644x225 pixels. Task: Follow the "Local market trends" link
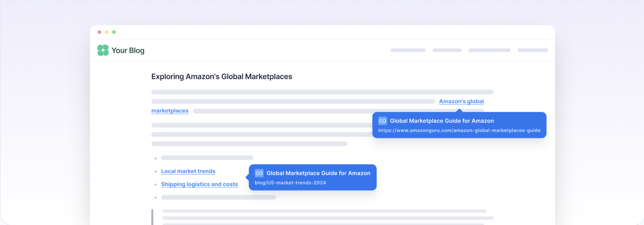(x=188, y=171)
